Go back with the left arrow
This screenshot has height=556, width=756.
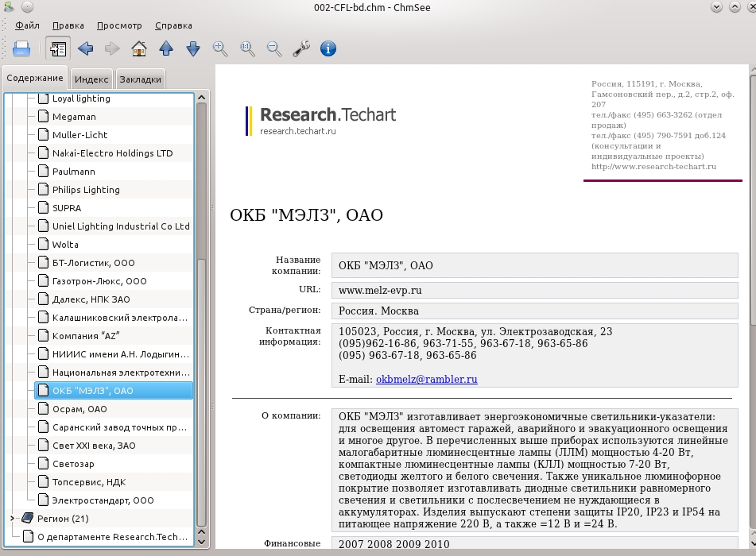[85, 48]
